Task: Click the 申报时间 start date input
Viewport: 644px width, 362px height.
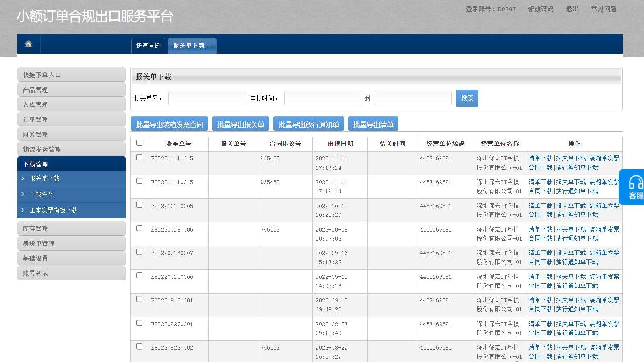Action: [x=322, y=98]
